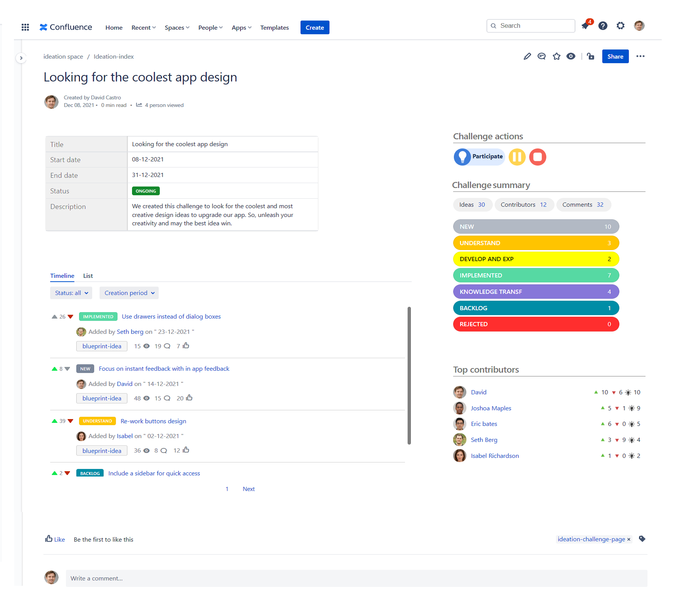700x609 pixels.
Task: Switch to the List tab
Action: click(x=88, y=276)
